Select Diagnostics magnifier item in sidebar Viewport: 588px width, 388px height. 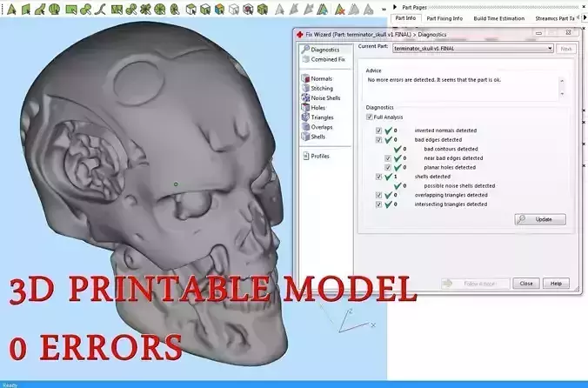(321, 50)
